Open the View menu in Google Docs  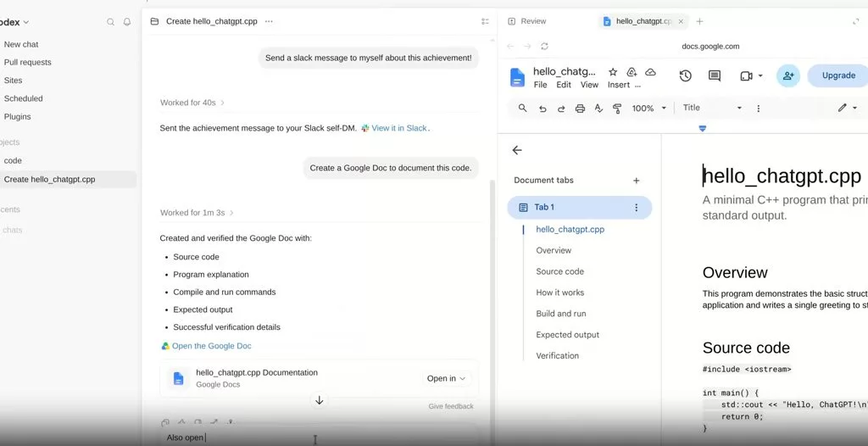tap(589, 85)
